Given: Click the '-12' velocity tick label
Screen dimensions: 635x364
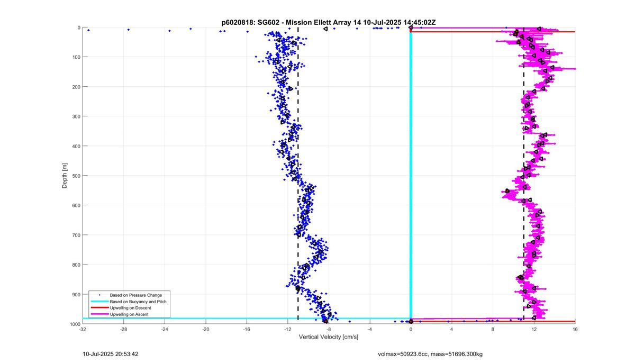Looking at the screenshot, I should [287, 329].
